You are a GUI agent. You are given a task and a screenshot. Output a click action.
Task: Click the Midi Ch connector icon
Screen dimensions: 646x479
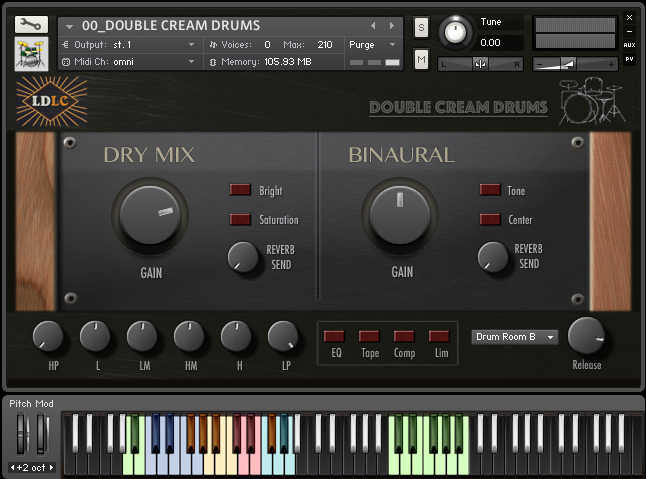[66, 62]
